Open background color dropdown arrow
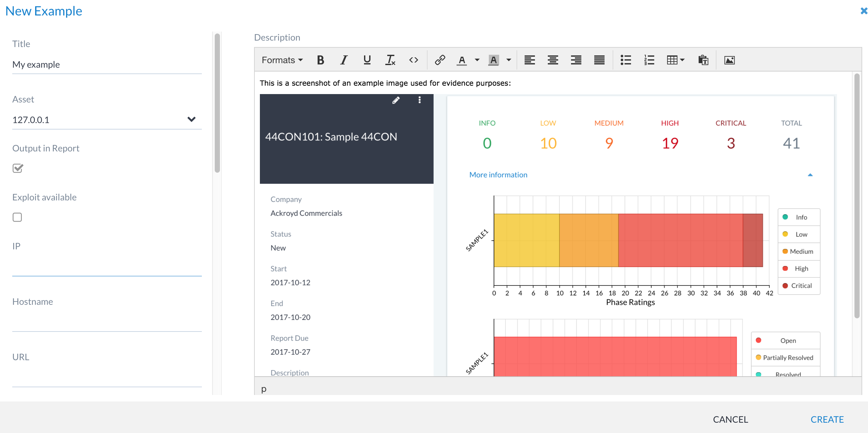The width and height of the screenshot is (868, 433). (x=508, y=60)
